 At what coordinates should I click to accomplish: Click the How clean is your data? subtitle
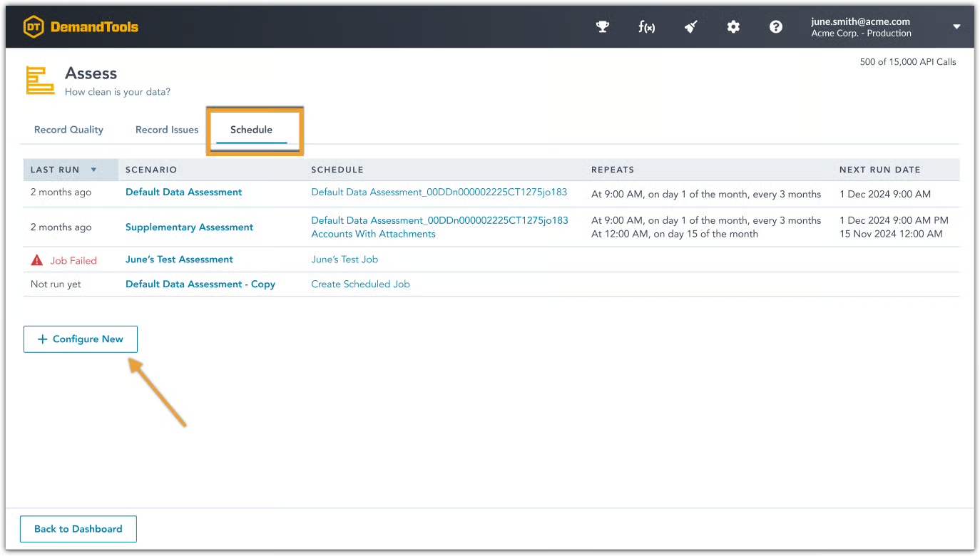point(118,92)
